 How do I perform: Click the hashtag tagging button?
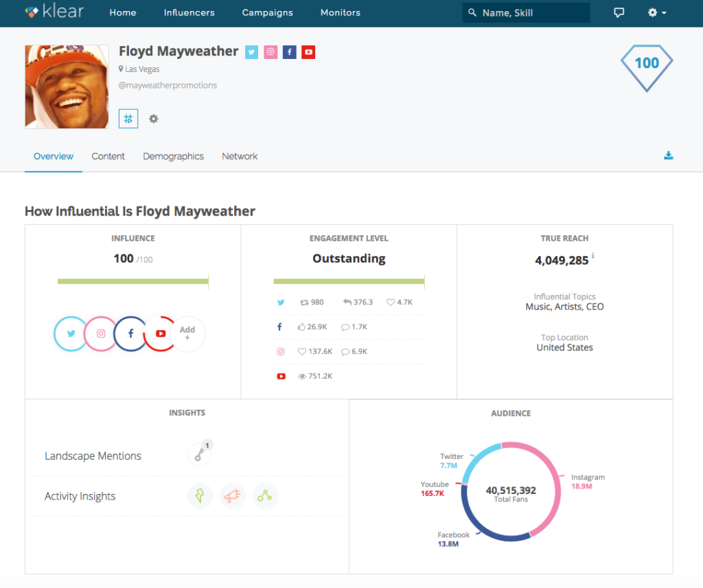coord(128,119)
